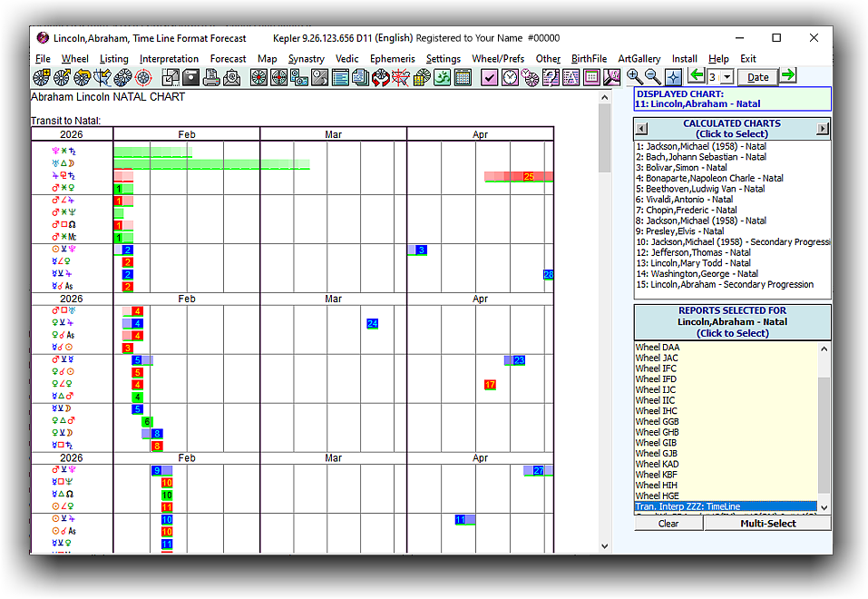Click the green Om symbol icon
Screen dimensions: 868x599
click(442, 78)
